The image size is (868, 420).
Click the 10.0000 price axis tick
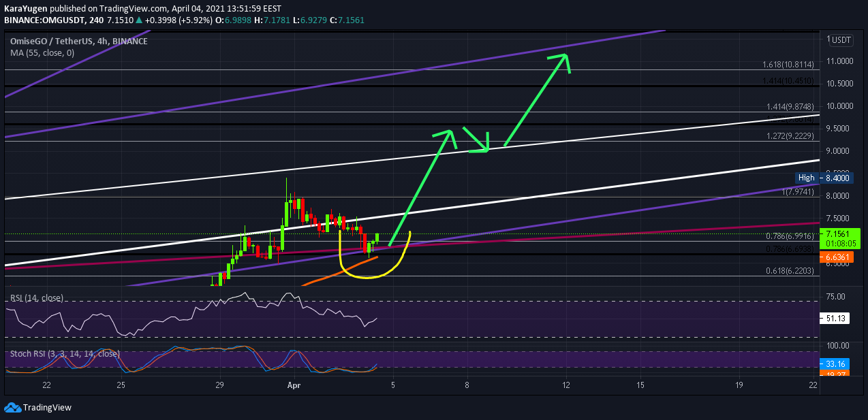click(x=839, y=106)
